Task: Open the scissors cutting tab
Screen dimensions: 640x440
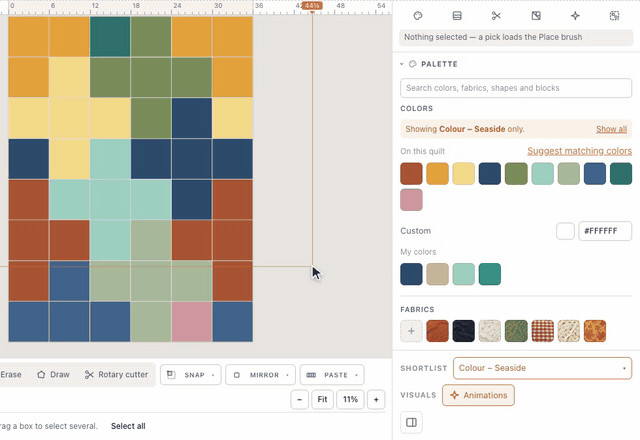Action: 496,16
